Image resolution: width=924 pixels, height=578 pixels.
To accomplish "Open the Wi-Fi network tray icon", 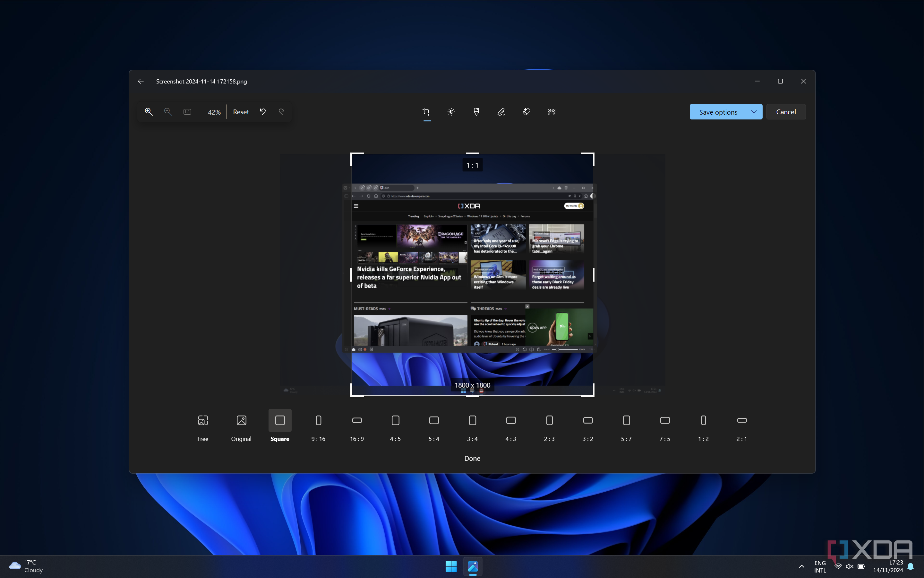I will point(838,566).
